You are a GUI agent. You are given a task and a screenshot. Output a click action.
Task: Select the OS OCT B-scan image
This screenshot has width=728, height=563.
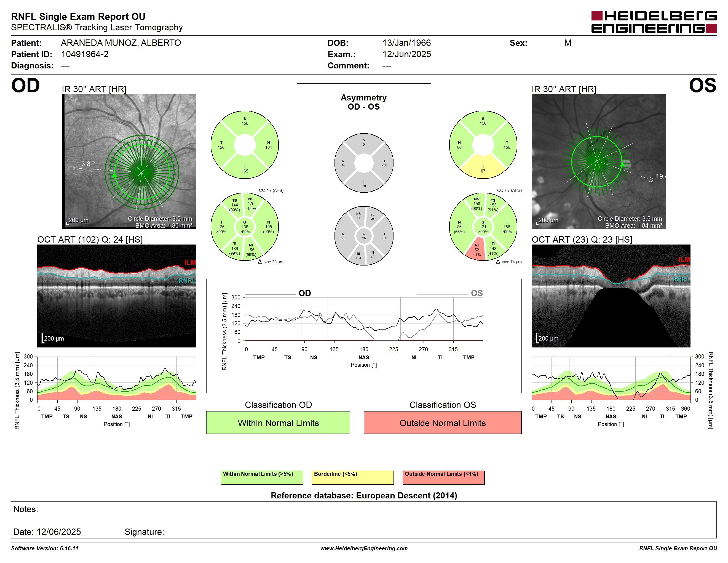point(611,296)
